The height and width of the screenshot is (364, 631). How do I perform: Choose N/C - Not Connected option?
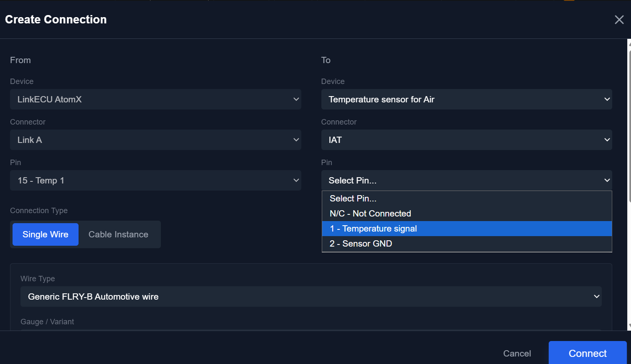(x=467, y=214)
